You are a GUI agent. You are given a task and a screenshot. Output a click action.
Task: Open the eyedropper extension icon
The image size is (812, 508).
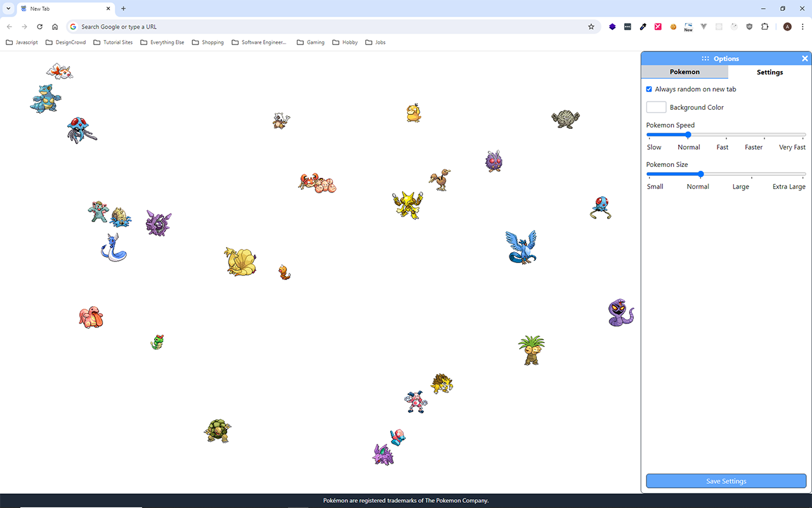(643, 27)
